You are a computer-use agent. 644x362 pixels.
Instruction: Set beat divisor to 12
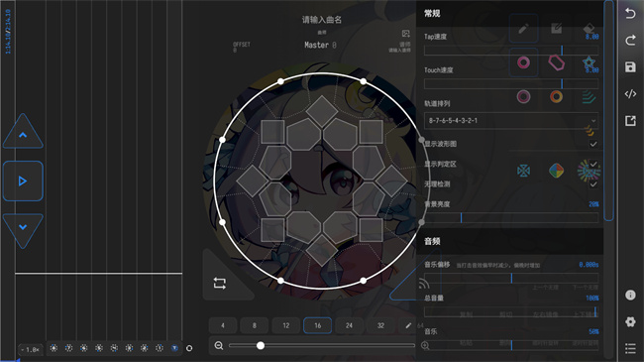[286, 325]
